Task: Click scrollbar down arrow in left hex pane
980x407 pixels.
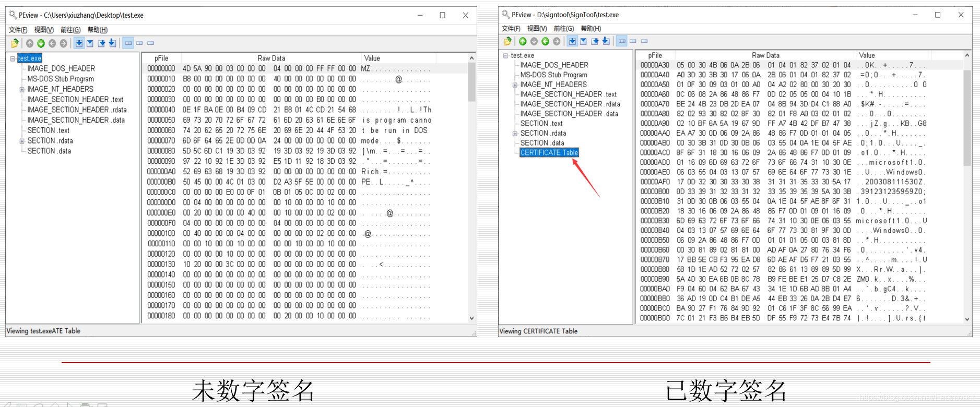Action: point(471,318)
